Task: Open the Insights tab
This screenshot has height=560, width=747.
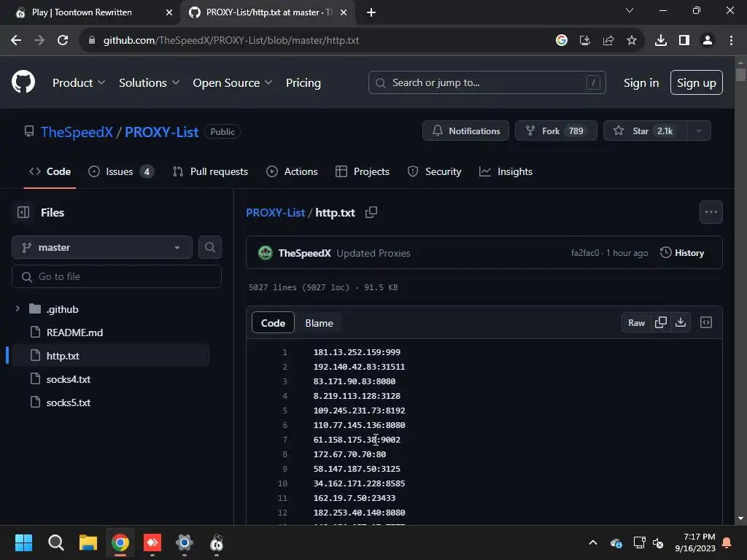Action: 506,171
